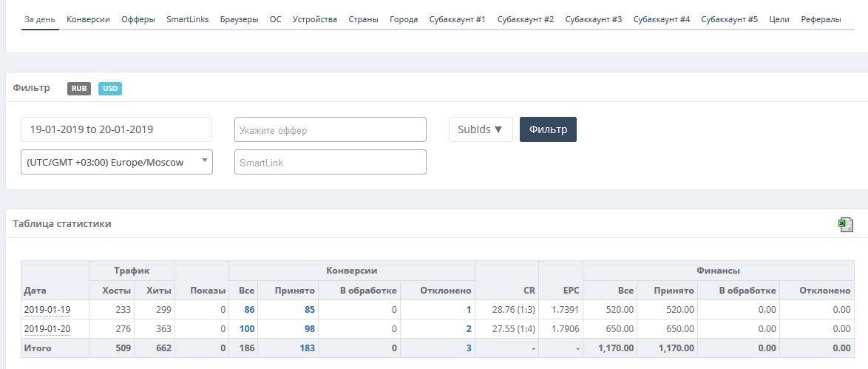Select the Субаккаунт #3 tab
This screenshot has width=868, height=369.
[594, 19]
